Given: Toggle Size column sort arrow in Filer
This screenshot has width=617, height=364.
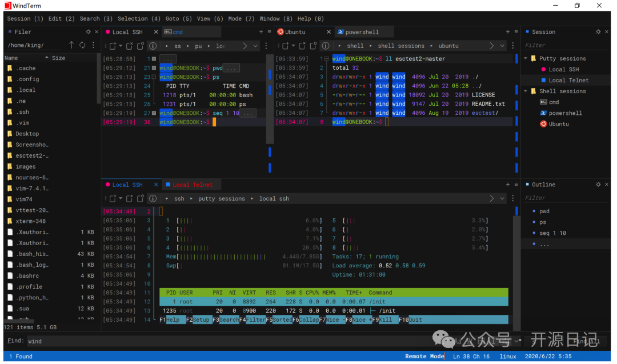Looking at the screenshot, I should [x=47, y=58].
